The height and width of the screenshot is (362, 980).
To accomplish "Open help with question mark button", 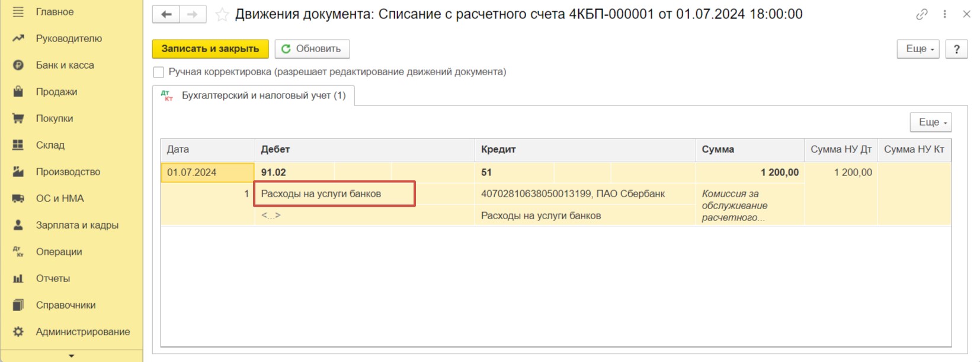I will 956,49.
